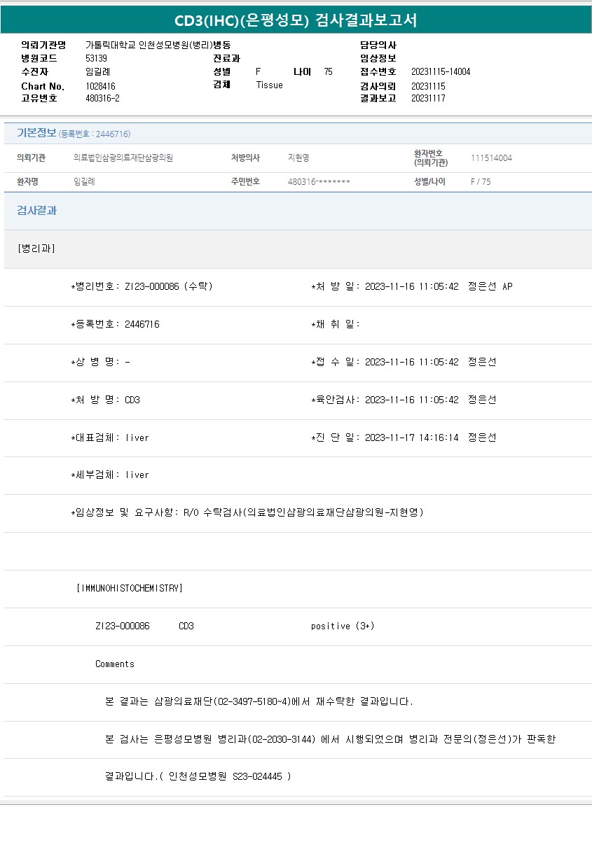The image size is (592, 868).
Task: Click the pathology number ZI23-000086 (수탁)
Action: [x=168, y=286]
